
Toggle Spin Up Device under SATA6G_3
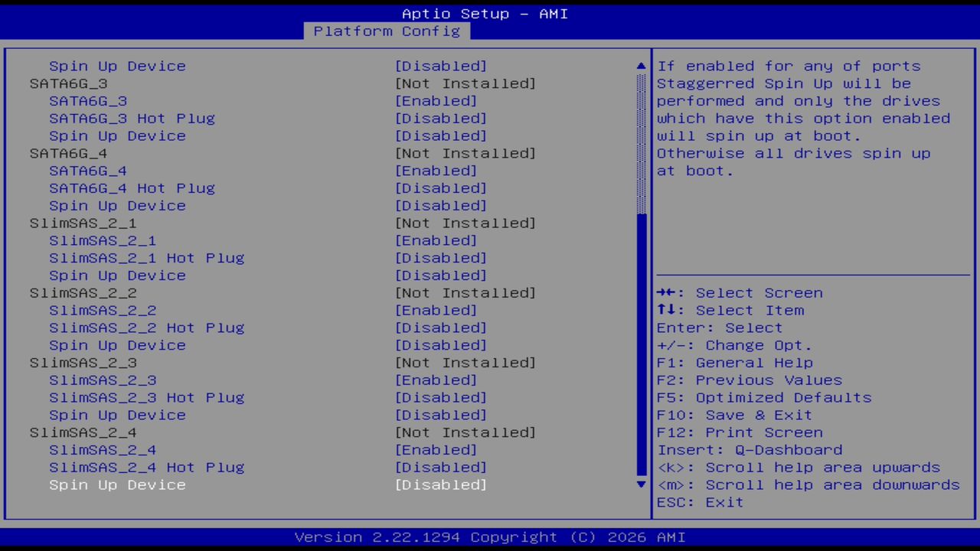[x=117, y=135]
